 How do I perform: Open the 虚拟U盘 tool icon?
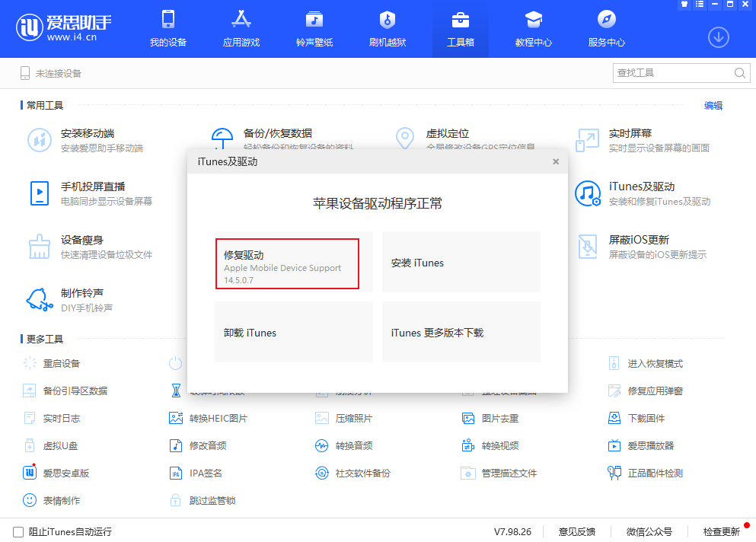point(30,445)
